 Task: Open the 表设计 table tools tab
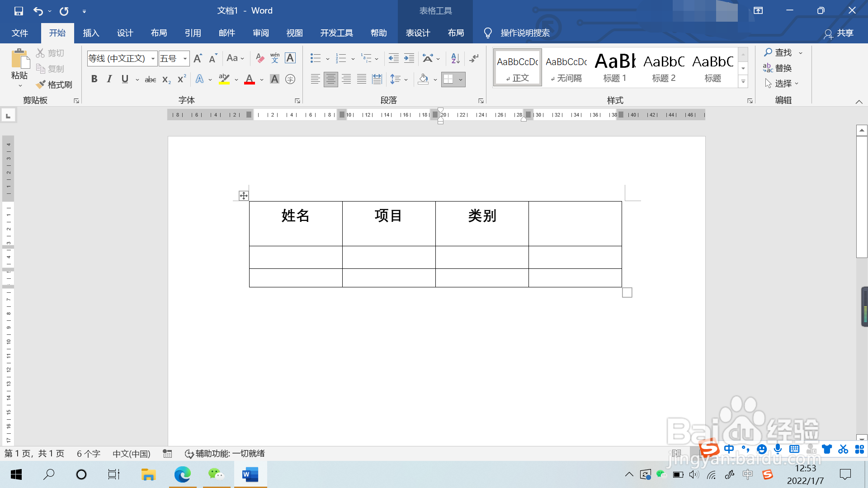pyautogui.click(x=418, y=33)
